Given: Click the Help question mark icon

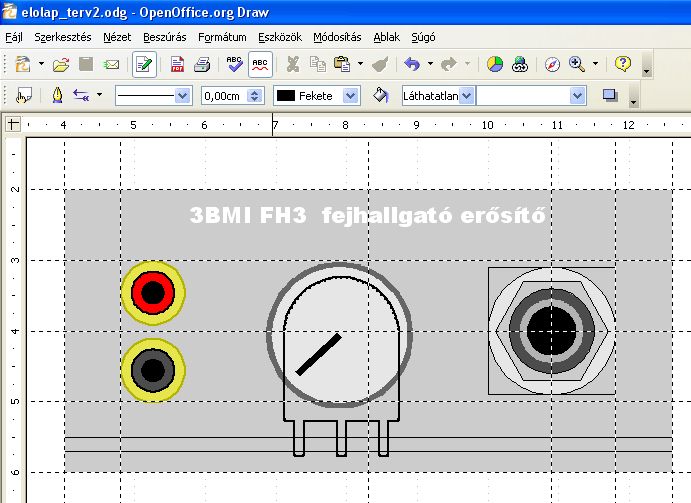Looking at the screenshot, I should [622, 64].
